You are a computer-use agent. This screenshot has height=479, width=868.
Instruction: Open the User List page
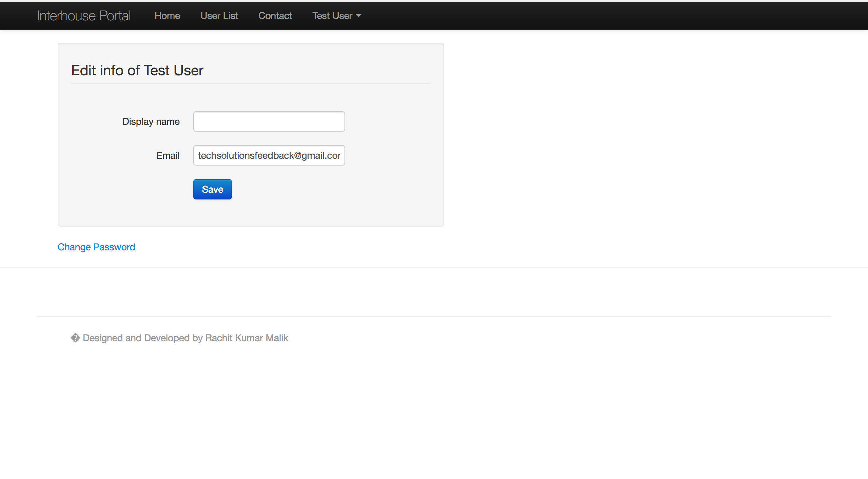tap(219, 16)
